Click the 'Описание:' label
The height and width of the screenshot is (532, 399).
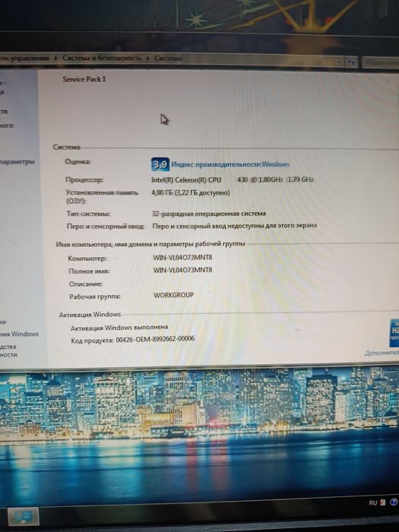[85, 283]
